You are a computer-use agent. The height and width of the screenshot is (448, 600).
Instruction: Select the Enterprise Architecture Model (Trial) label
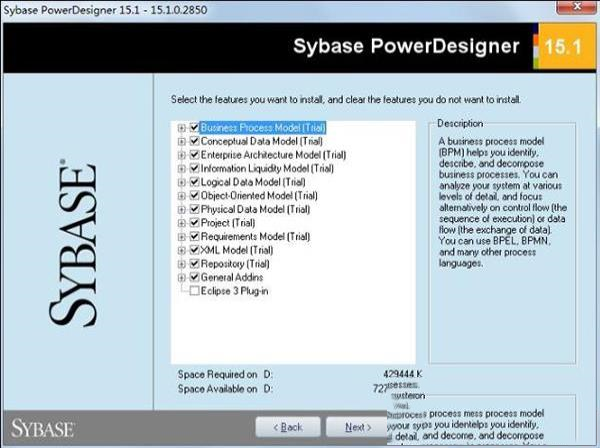tap(274, 155)
